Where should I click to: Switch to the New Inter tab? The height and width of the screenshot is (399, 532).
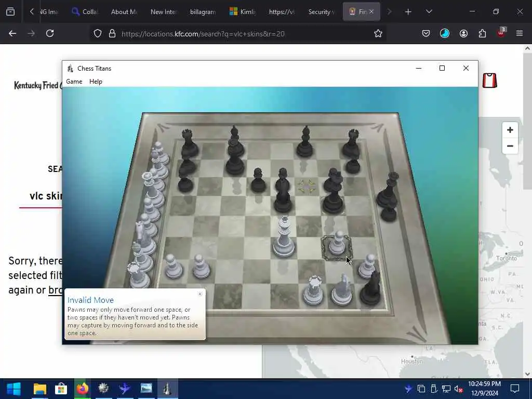point(163,12)
